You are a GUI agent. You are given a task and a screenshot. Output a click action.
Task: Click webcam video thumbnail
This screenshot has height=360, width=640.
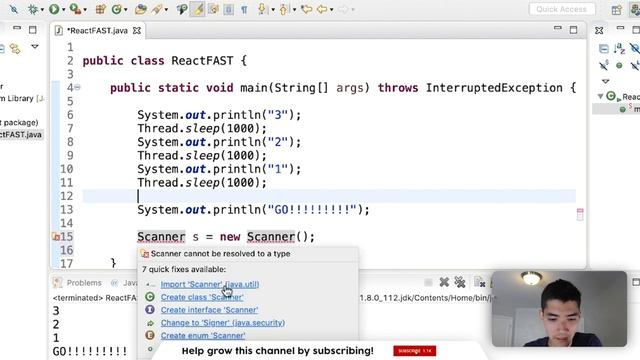coord(559,309)
